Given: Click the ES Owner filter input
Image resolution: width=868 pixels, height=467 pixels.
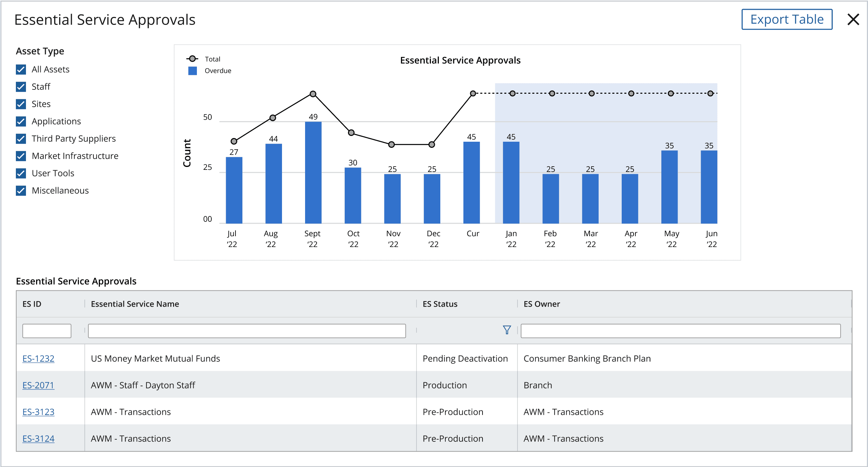Looking at the screenshot, I should [x=681, y=331].
